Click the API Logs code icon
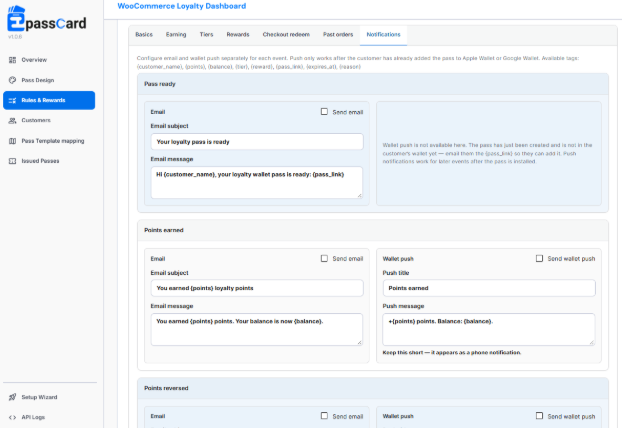622x435 pixels. click(12, 417)
